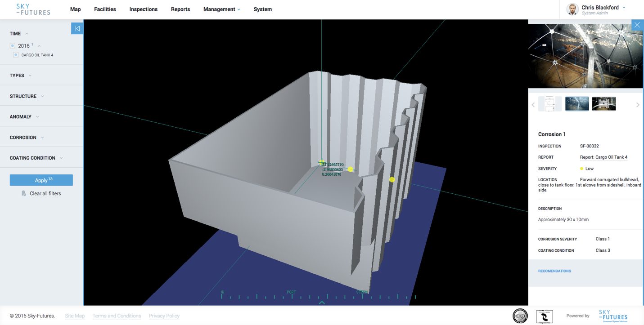Open Report: Cargo Oil Tank 4 link
Viewport: 644px width, 325px height.
603,157
